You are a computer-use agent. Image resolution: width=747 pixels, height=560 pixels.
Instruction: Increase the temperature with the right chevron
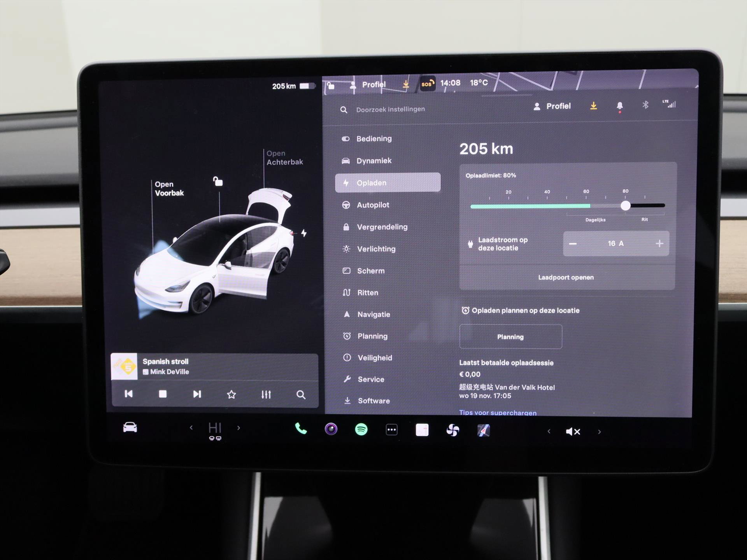click(x=238, y=428)
